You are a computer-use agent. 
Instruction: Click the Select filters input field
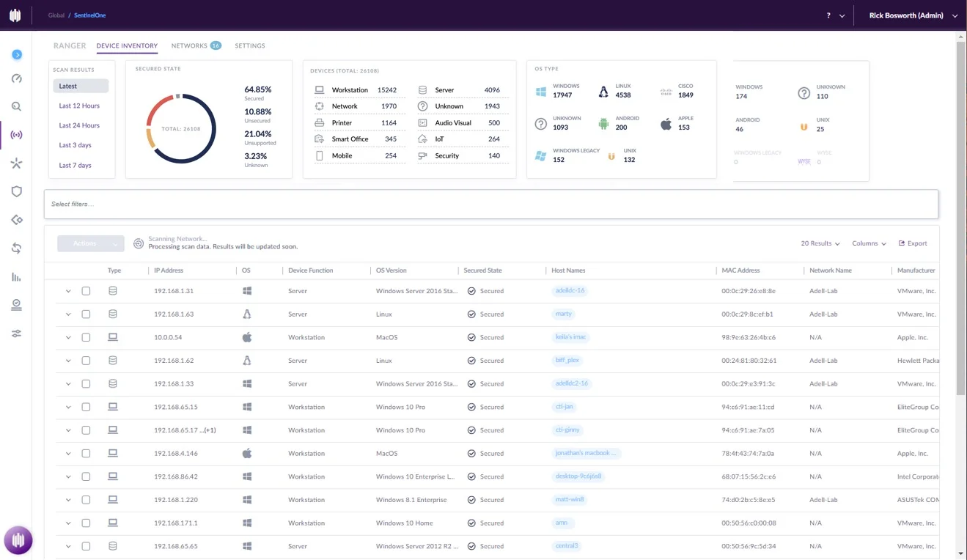click(x=491, y=205)
